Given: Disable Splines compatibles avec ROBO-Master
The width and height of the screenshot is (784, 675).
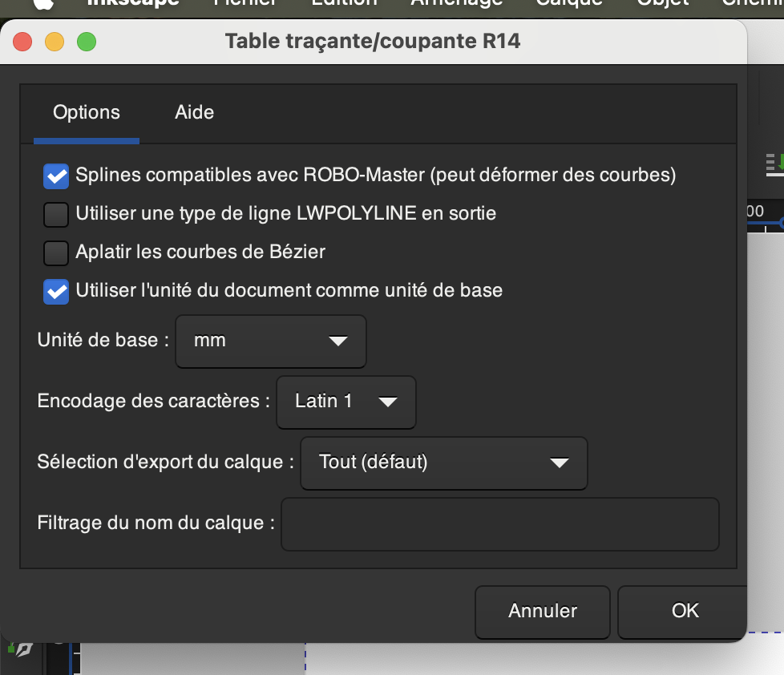Looking at the screenshot, I should (56, 176).
